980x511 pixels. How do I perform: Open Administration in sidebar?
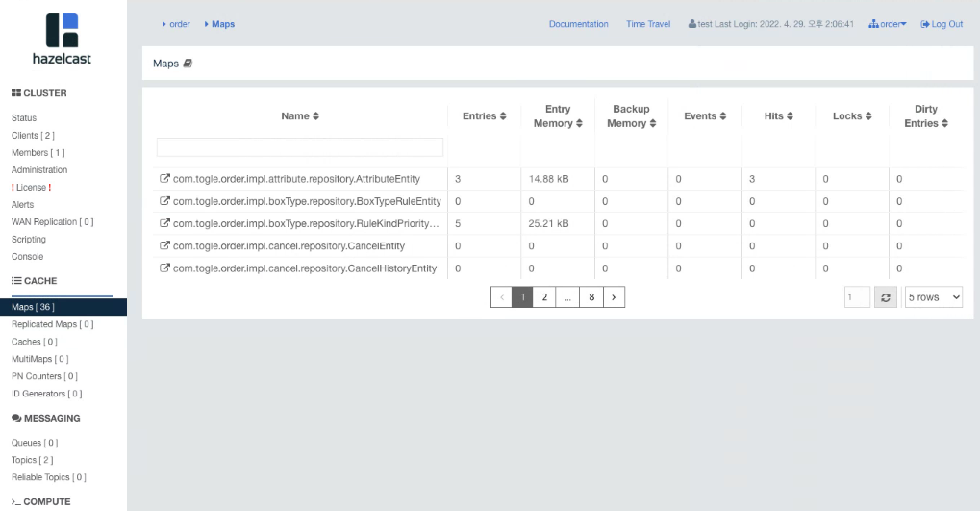tap(39, 169)
